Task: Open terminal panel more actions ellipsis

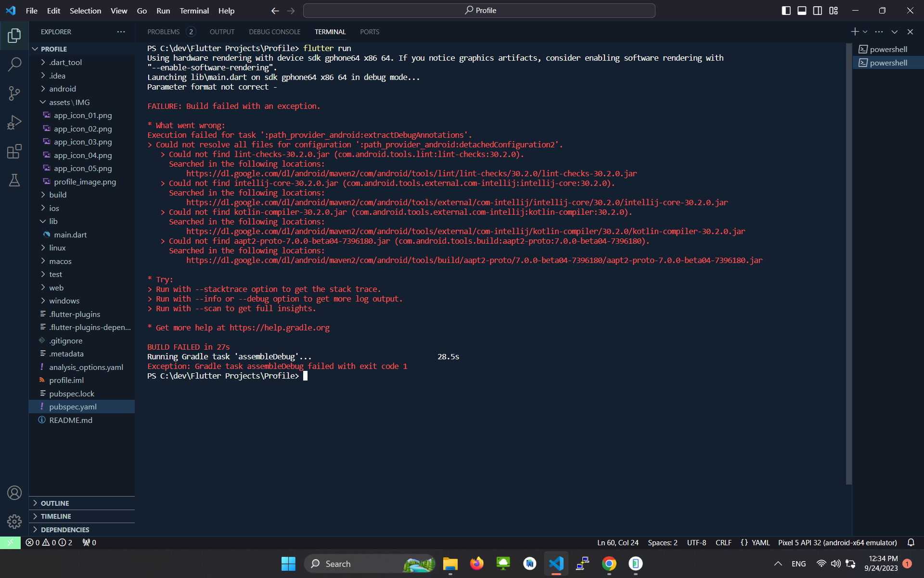Action: [879, 32]
